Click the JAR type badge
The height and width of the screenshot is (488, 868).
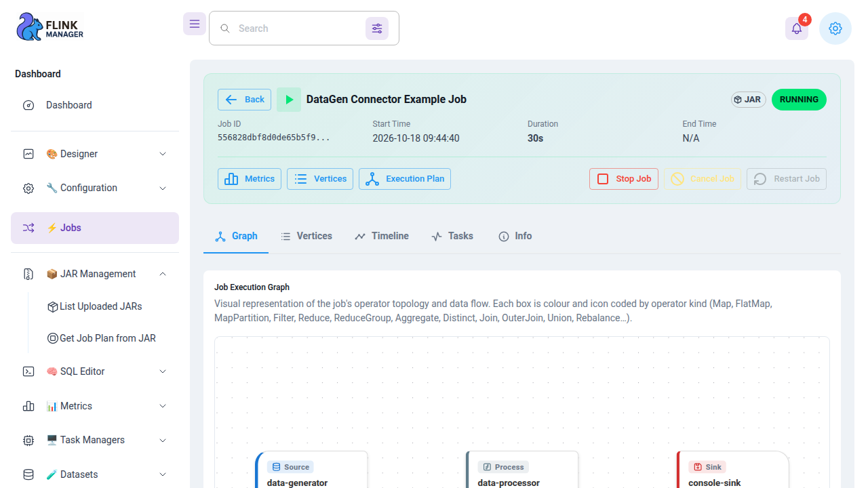click(x=749, y=100)
